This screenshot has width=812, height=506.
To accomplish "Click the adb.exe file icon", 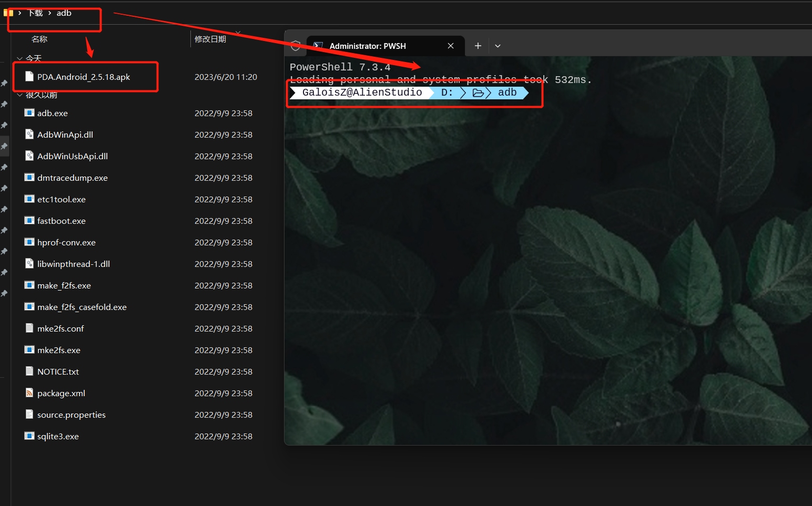I will 29,112.
